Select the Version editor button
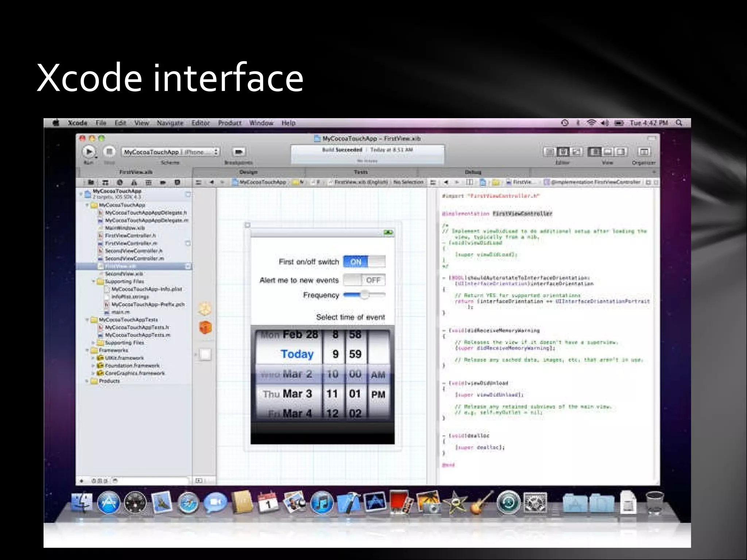The width and height of the screenshot is (747, 560). tap(576, 152)
